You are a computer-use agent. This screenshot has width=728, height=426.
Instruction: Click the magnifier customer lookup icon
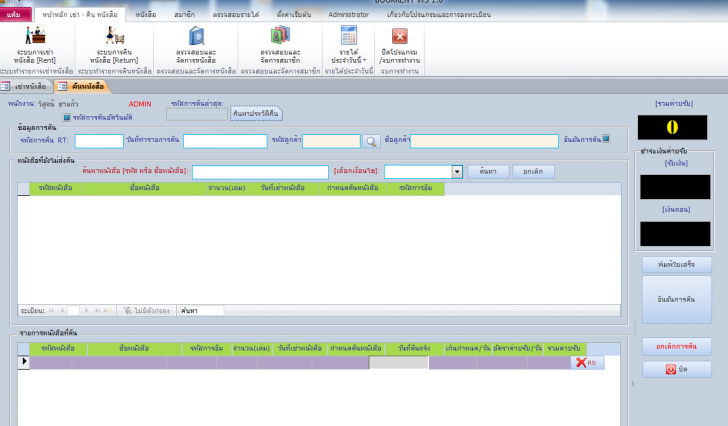371,142
